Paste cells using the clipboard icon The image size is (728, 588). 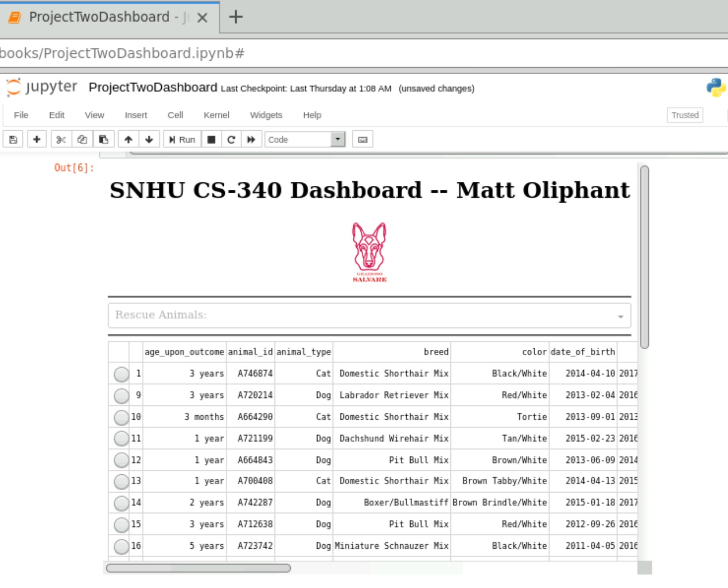[x=103, y=139]
